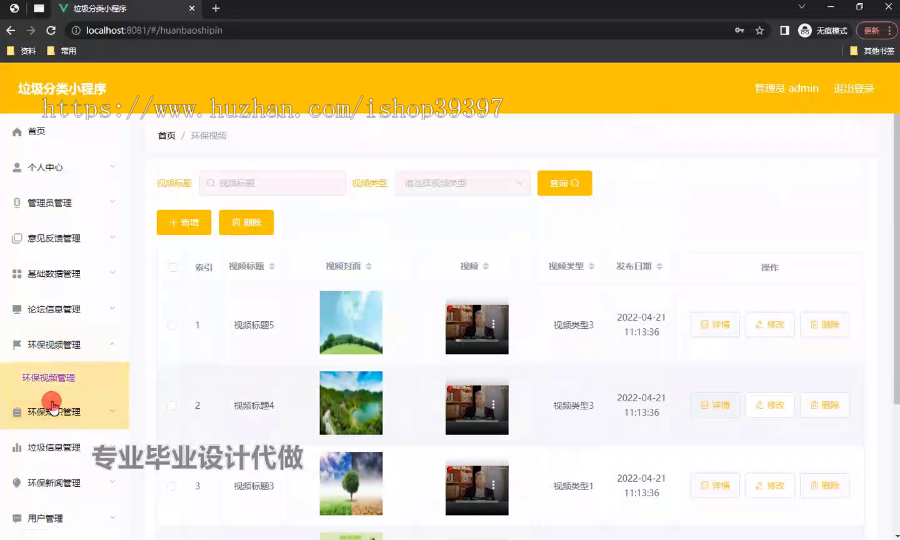Open the browser side panel icon
This screenshot has height=540, width=900.
pyautogui.click(x=784, y=30)
